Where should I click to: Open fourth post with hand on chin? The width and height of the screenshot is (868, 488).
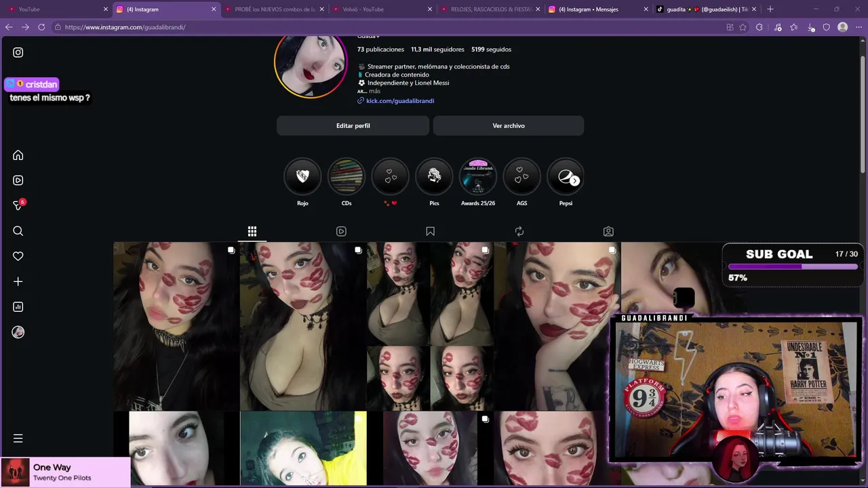(x=557, y=326)
